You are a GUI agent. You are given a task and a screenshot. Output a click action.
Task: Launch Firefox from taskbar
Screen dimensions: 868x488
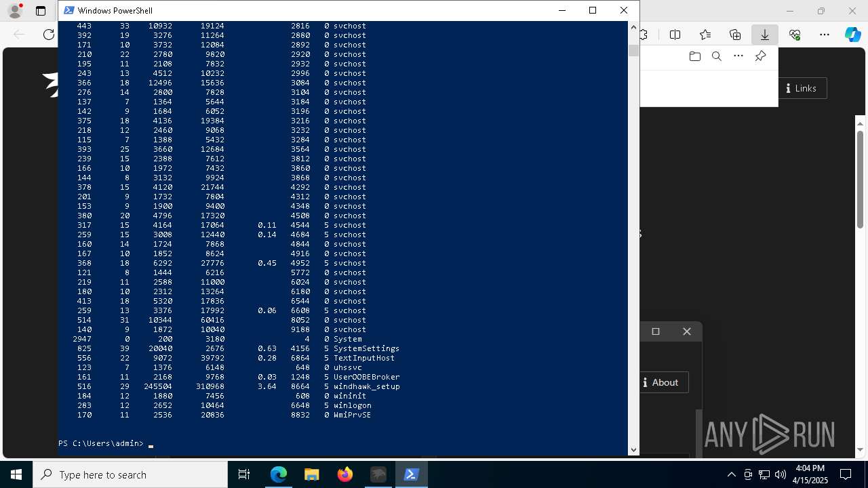(345, 474)
